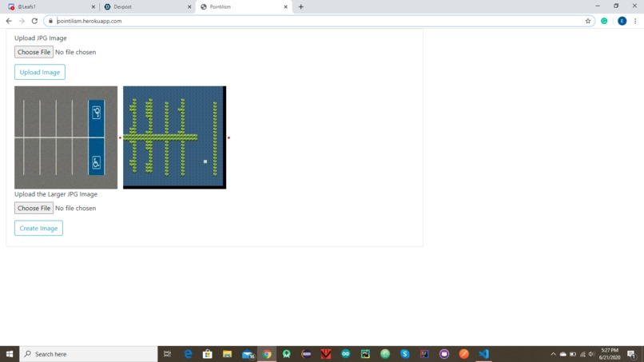
Task: Close the @Leafs1 tab
Action: [x=93, y=7]
